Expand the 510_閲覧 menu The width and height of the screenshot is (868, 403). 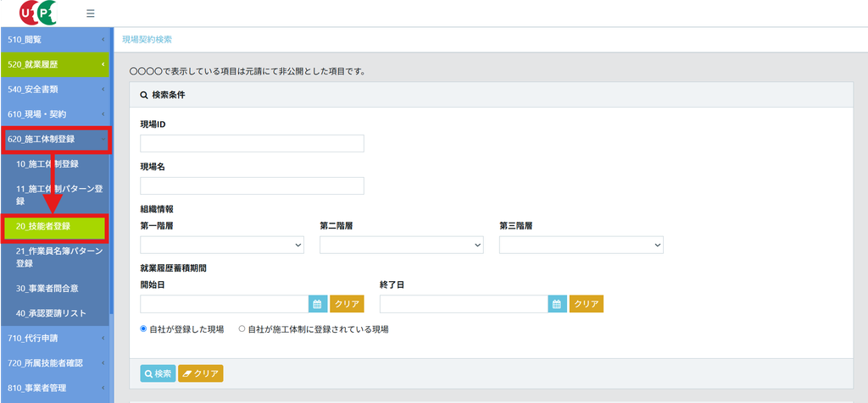click(55, 40)
